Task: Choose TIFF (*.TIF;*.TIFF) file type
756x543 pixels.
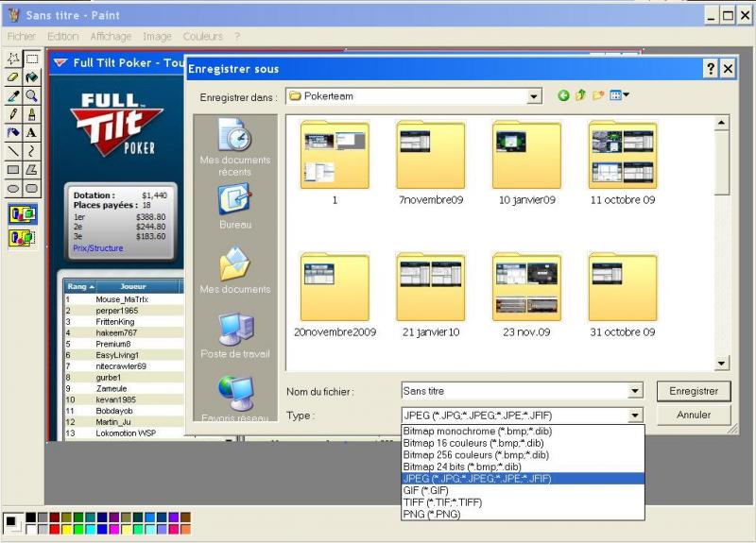Action: 523,502
